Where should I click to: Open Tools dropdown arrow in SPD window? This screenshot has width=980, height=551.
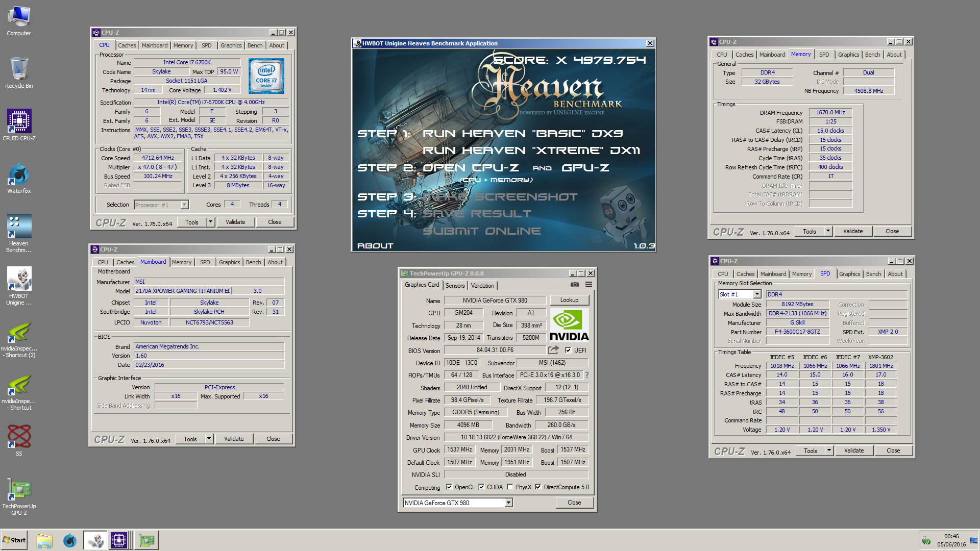[829, 450]
